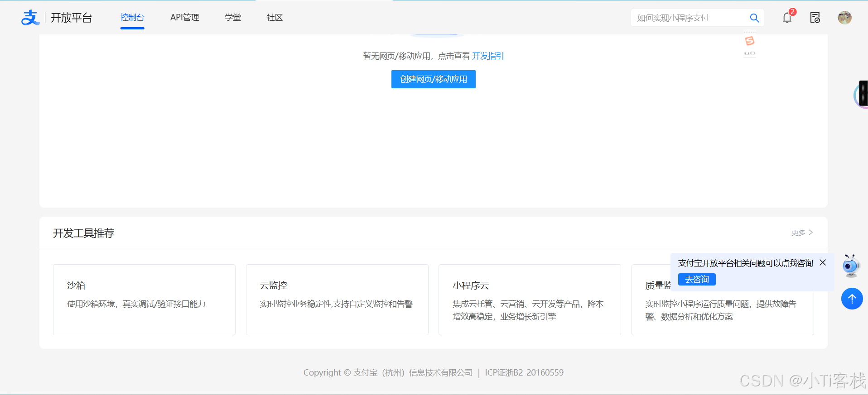Click the Copyright 支付宝 footer text
Screen dimensions: 868x395
[x=388, y=372]
